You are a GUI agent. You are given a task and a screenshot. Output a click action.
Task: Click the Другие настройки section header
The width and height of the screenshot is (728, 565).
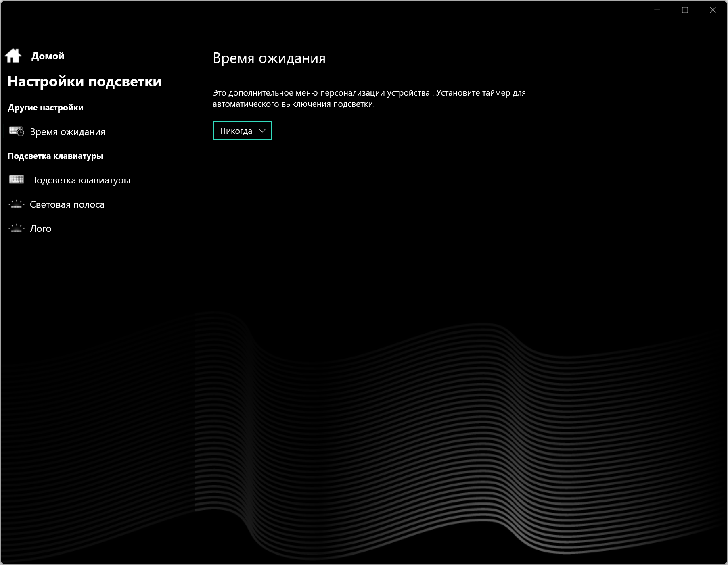(x=46, y=108)
